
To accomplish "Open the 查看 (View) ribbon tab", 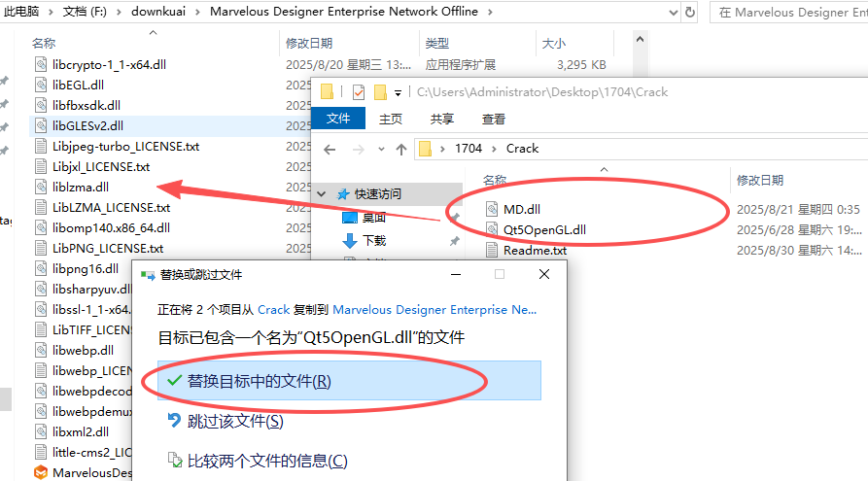I will point(493,119).
